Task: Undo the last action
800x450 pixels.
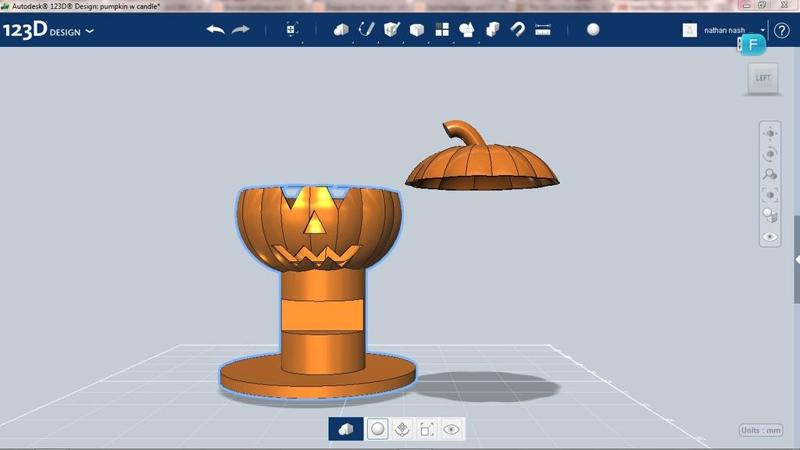Action: tap(215, 30)
